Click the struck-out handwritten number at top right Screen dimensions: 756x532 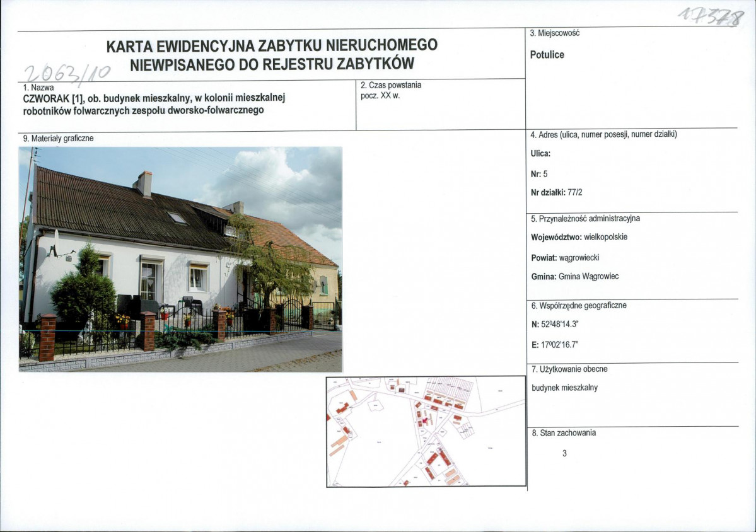coord(710,18)
